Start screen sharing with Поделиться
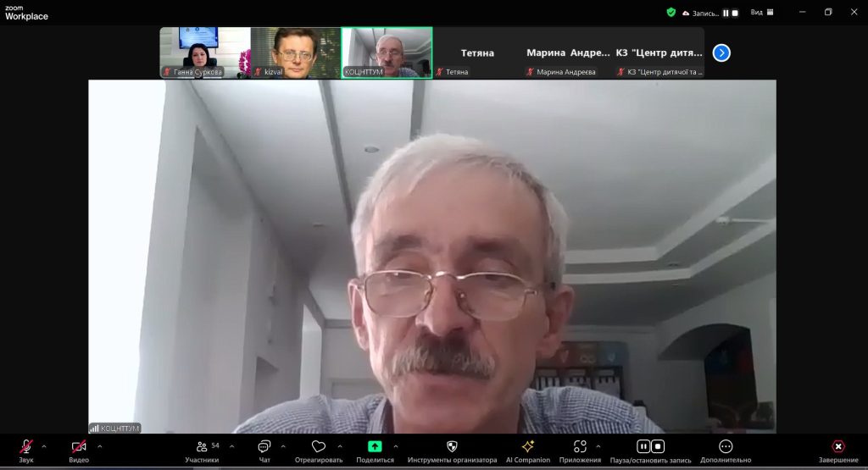Viewport: 868px width, 470px height. tap(375, 447)
